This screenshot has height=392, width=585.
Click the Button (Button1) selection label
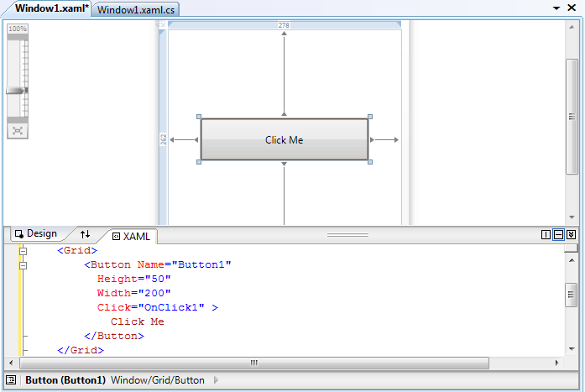pos(65,380)
